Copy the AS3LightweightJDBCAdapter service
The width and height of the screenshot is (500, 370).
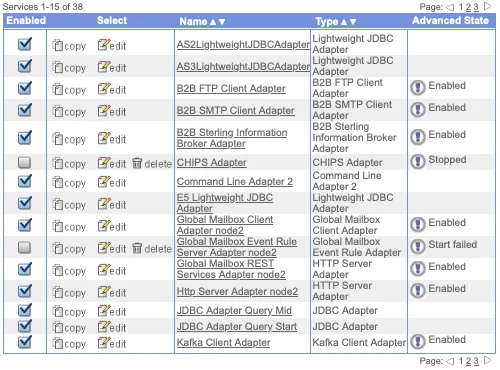(69, 68)
